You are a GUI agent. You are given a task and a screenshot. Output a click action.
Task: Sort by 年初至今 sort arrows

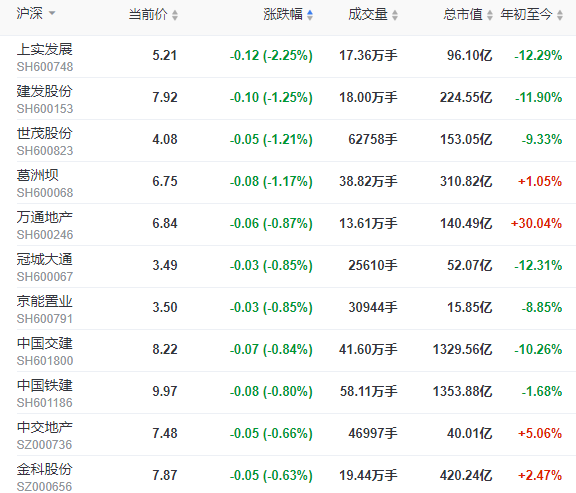tap(560, 15)
